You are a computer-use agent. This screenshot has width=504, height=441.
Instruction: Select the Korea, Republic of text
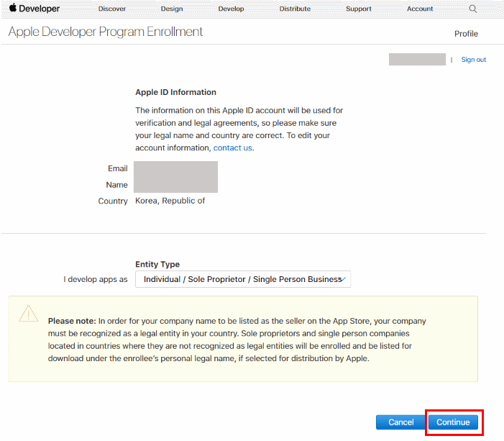[170, 201]
